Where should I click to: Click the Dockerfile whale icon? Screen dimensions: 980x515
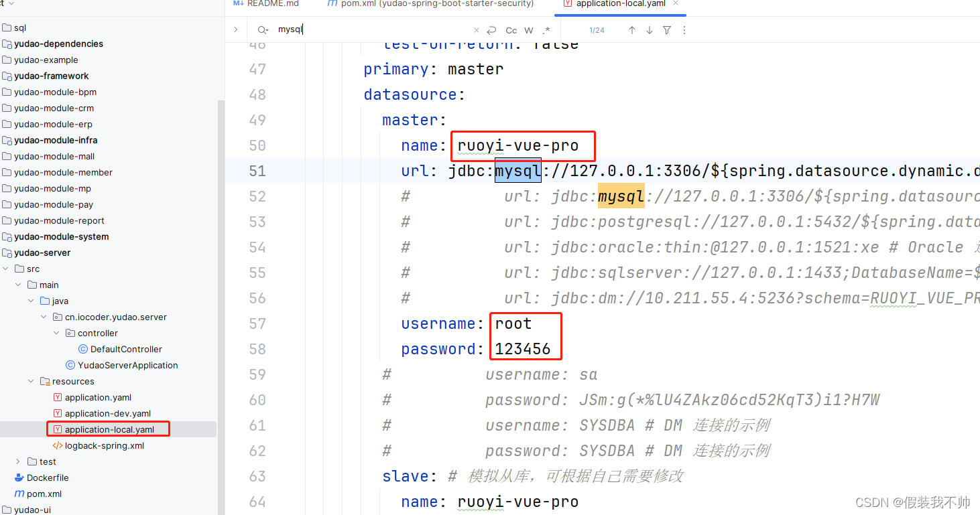[19, 477]
